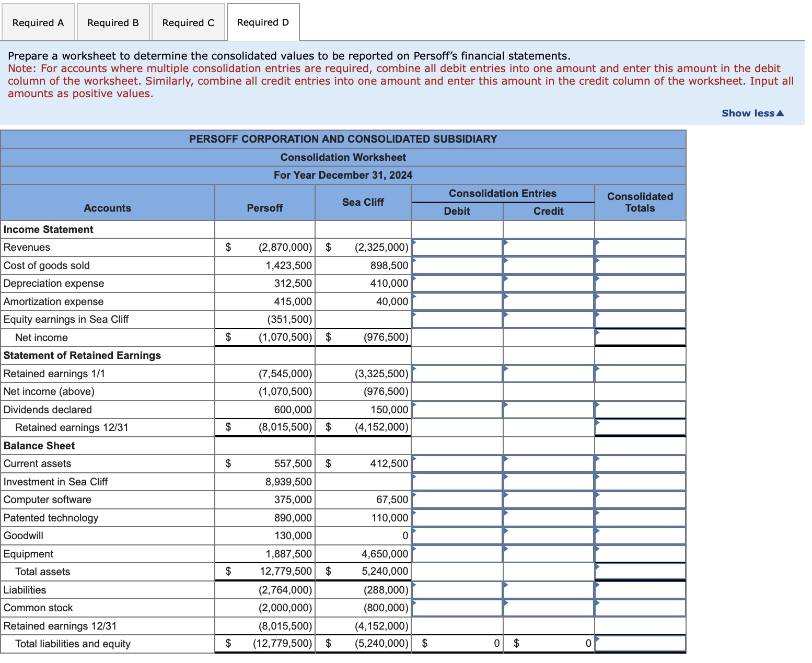Viewport: 812px width, 663px height.
Task: Click the Consolidated Totals column header
Action: [640, 202]
